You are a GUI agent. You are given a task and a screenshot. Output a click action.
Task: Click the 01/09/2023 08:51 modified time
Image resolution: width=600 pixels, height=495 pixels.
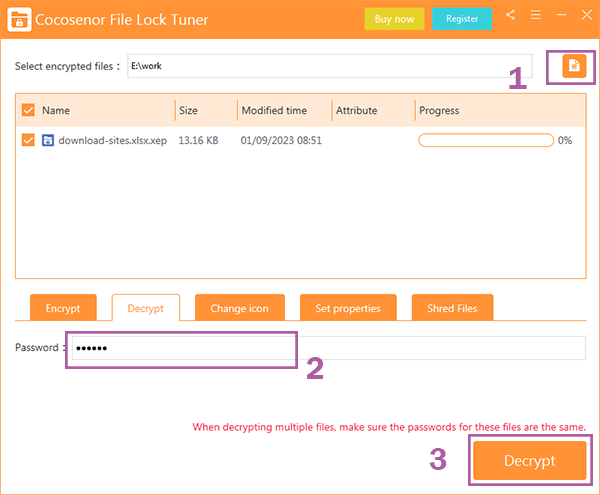281,140
